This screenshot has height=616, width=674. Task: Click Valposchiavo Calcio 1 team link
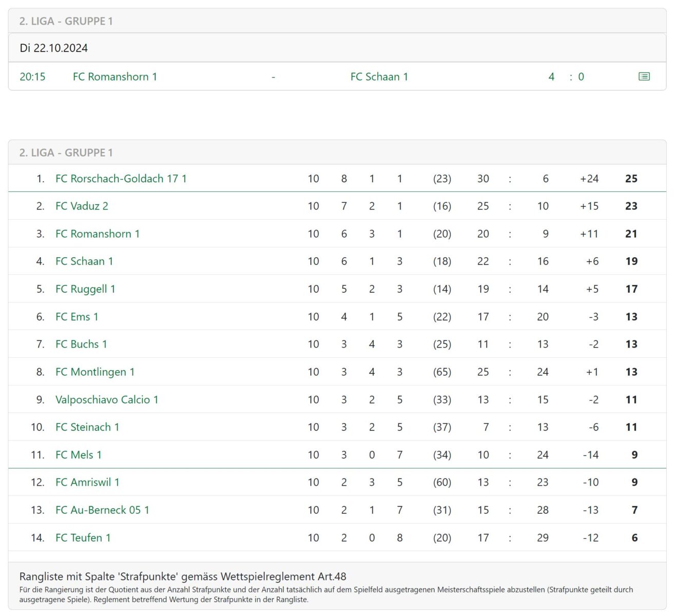point(107,399)
